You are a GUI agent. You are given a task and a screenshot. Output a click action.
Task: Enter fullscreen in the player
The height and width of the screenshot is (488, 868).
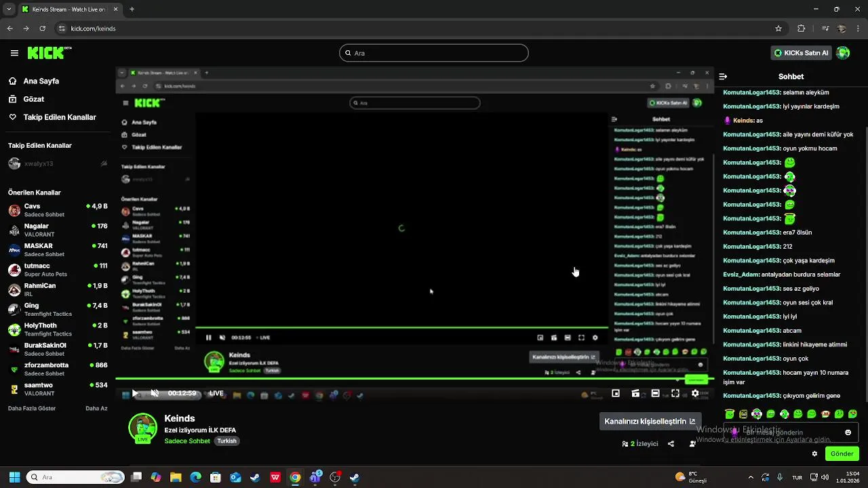(x=675, y=393)
